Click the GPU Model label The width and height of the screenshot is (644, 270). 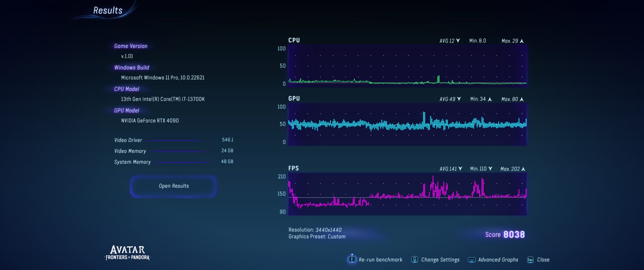click(x=127, y=110)
